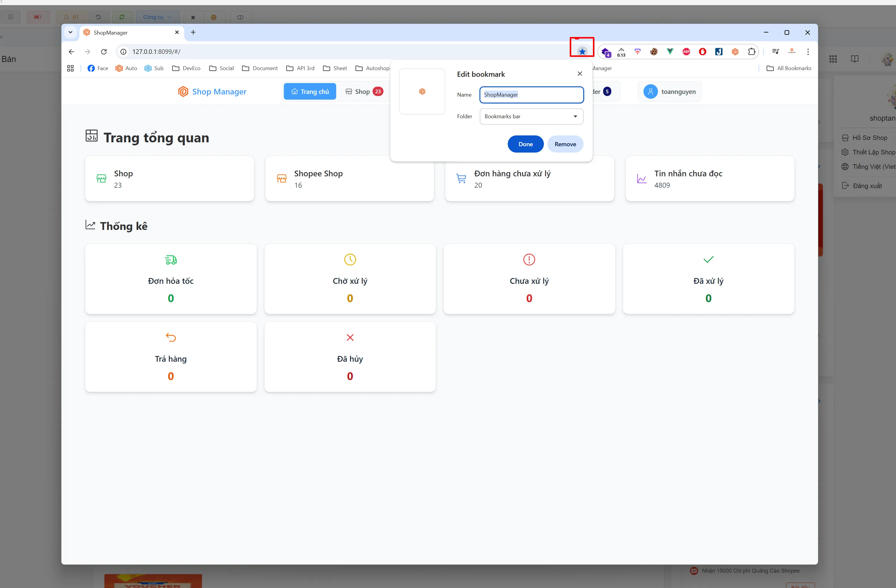Open the tab search chevron dropdown
The width and height of the screenshot is (896, 588).
[x=70, y=32]
